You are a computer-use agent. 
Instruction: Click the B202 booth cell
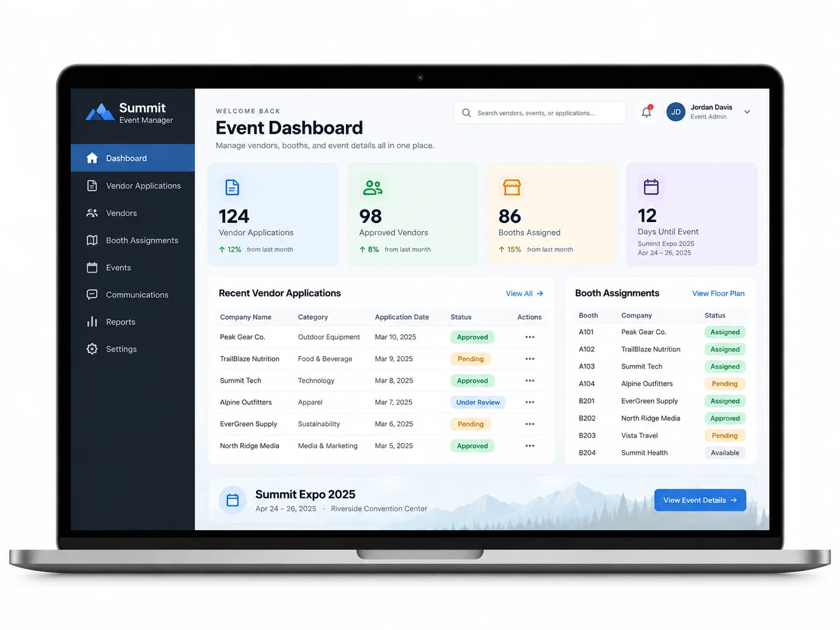tap(587, 418)
